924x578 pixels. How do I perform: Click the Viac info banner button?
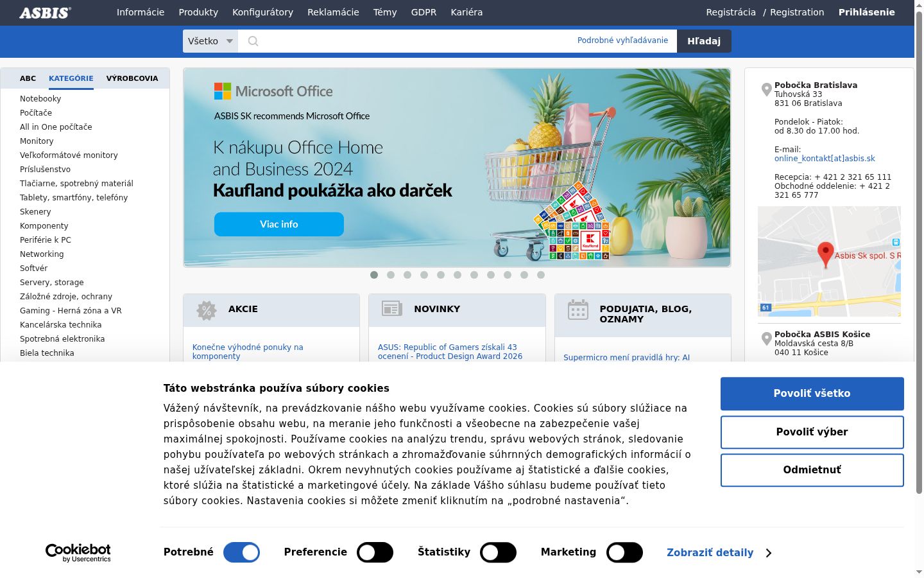click(x=279, y=224)
